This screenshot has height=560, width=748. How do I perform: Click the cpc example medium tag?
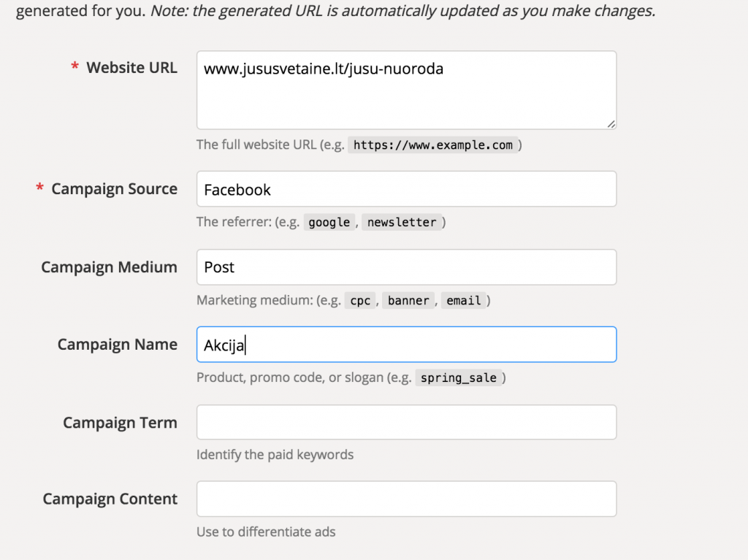(360, 301)
